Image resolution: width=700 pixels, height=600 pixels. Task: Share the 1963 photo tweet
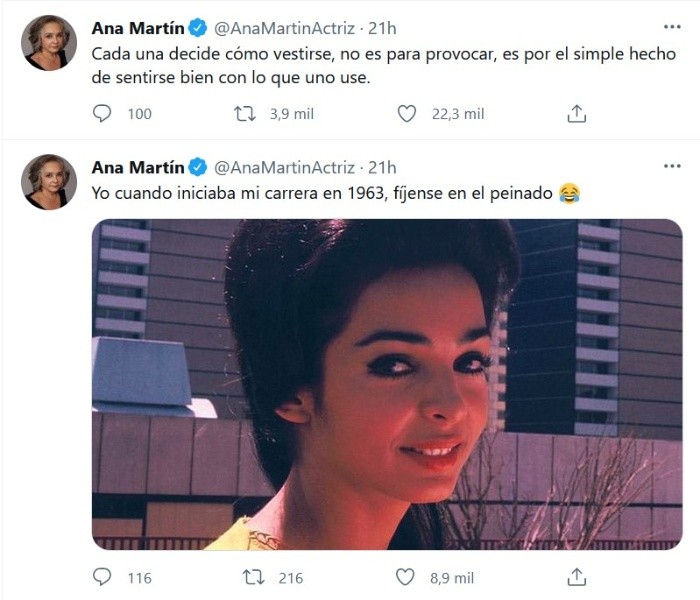576,577
